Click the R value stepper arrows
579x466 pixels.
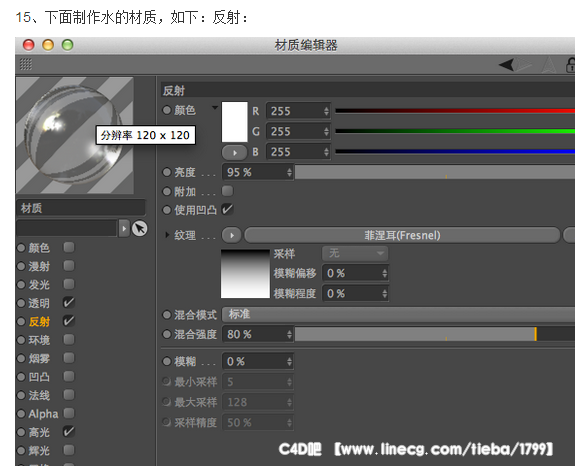(326, 111)
